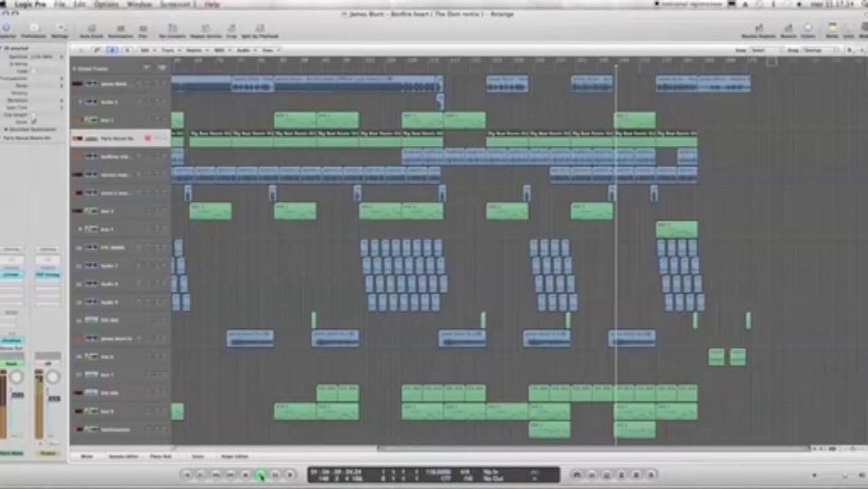Open the Logic Pro application menu
This screenshot has width=868, height=489.
click(30, 4)
